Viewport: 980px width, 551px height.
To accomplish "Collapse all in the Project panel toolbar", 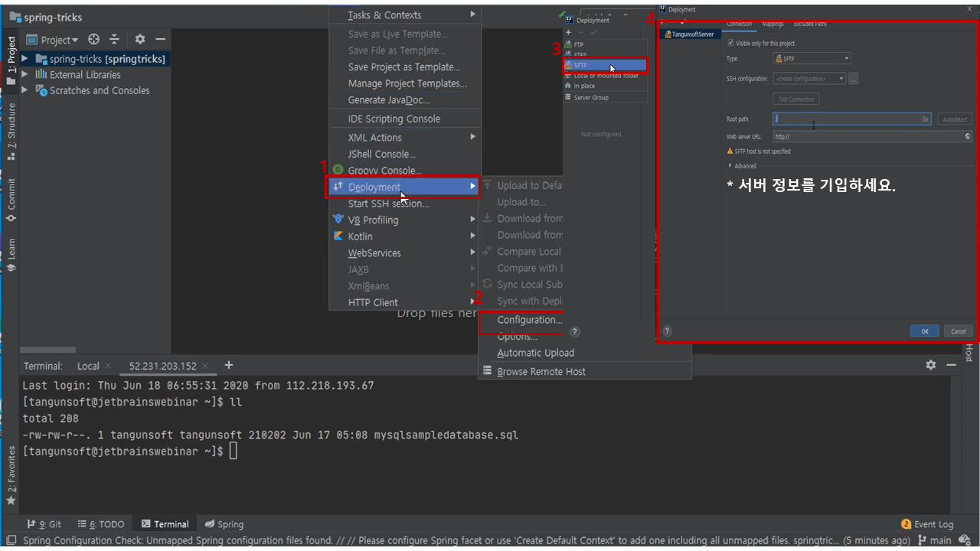I will (x=114, y=39).
